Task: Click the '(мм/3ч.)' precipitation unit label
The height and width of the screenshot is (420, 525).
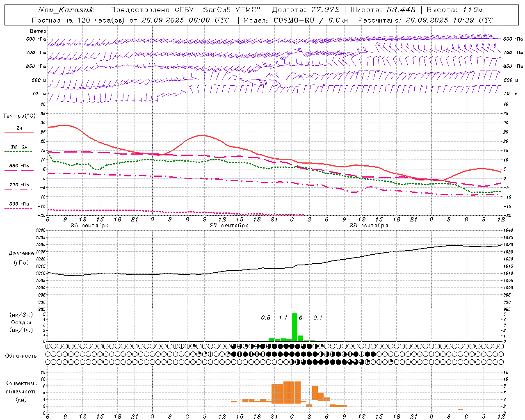Action: pos(21,315)
